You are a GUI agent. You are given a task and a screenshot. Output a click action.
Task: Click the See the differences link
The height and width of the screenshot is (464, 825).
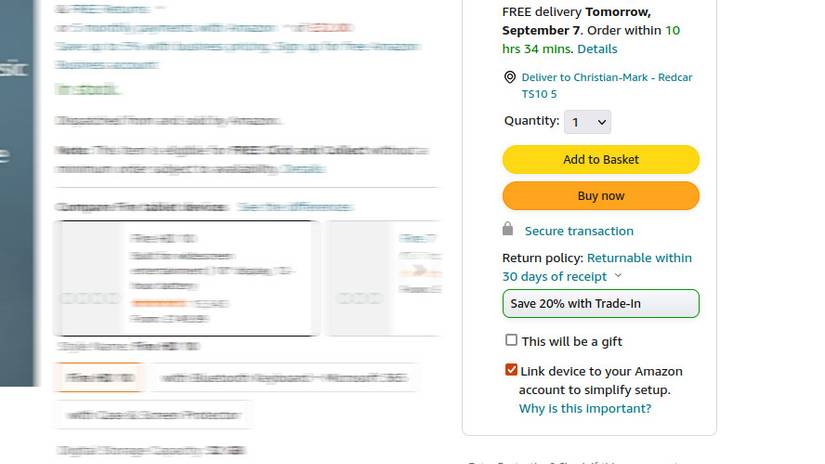[x=294, y=207]
